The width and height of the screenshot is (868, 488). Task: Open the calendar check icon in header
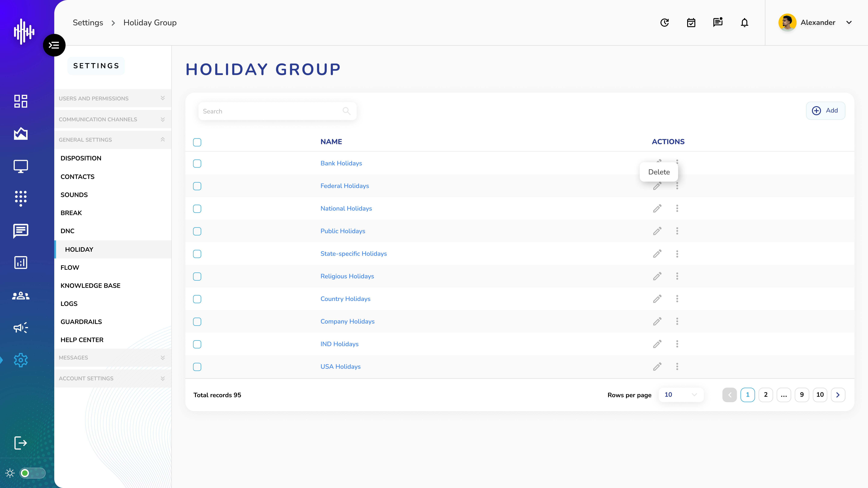691,23
